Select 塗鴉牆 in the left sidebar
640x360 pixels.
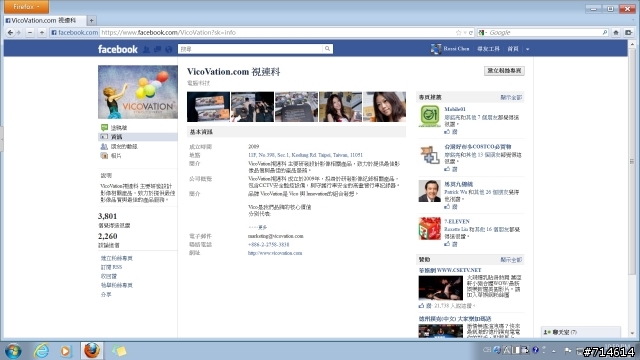119,128
